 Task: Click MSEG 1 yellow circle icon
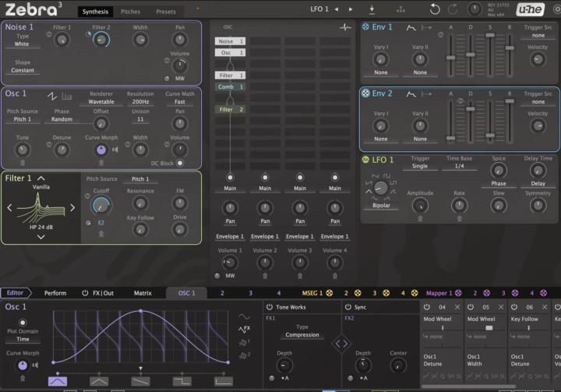[329, 293]
